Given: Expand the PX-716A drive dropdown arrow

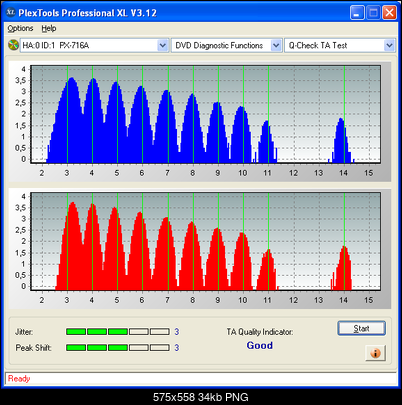Looking at the screenshot, I should pos(162,45).
